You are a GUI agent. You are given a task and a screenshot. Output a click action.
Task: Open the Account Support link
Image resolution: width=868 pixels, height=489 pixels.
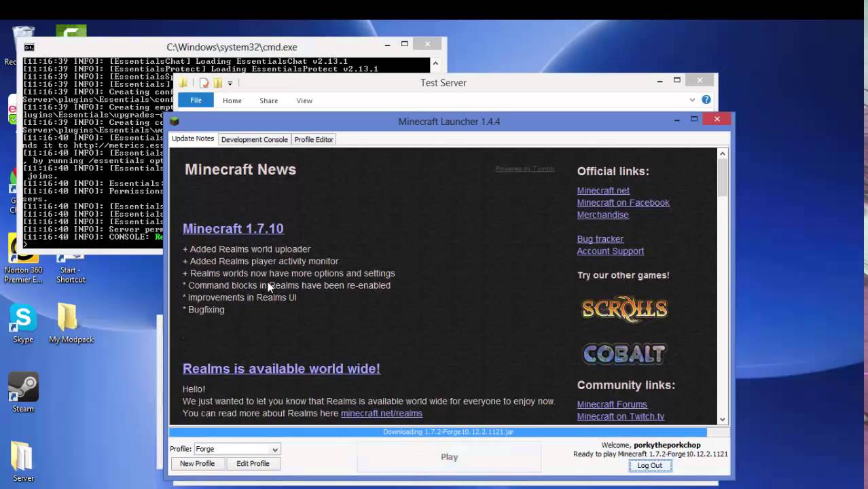point(611,251)
